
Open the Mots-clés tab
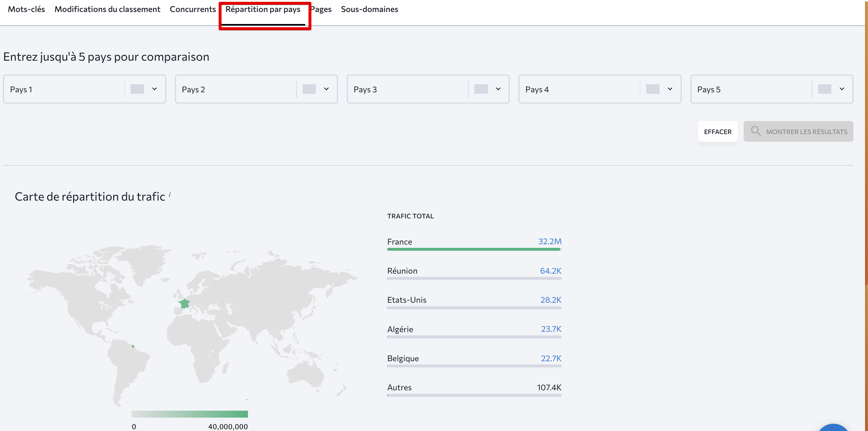click(x=26, y=9)
